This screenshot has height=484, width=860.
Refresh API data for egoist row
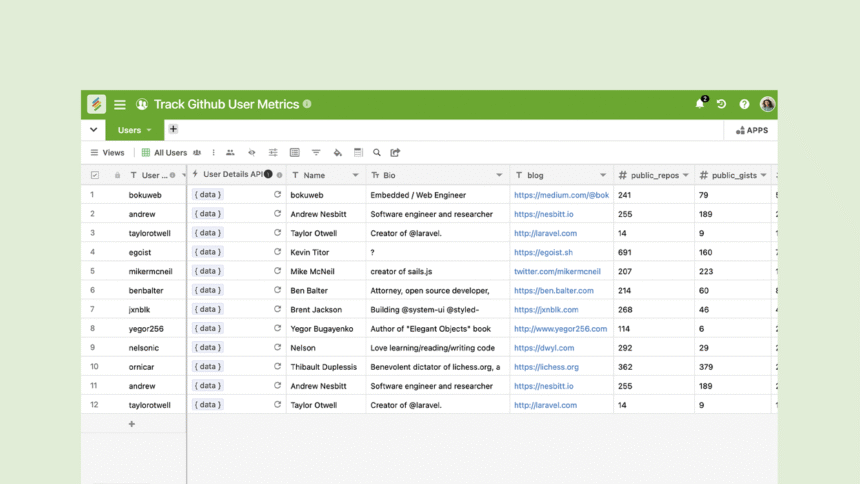[x=278, y=252]
